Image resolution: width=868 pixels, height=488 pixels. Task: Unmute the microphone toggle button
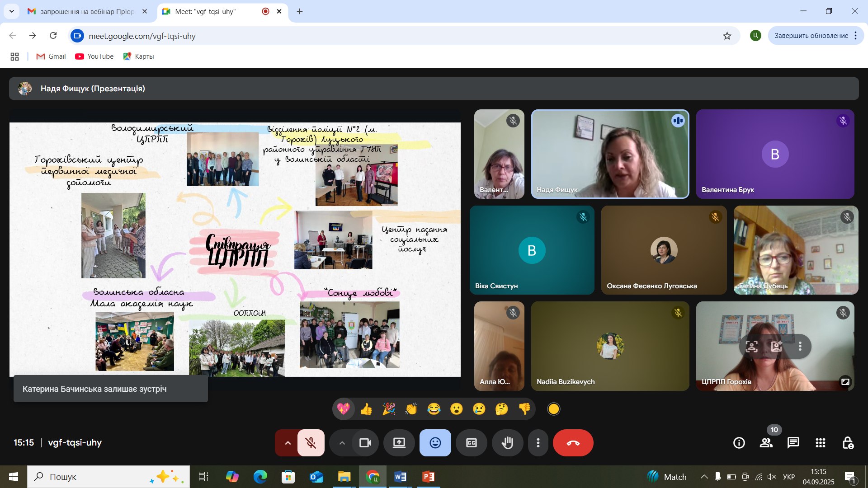click(311, 443)
